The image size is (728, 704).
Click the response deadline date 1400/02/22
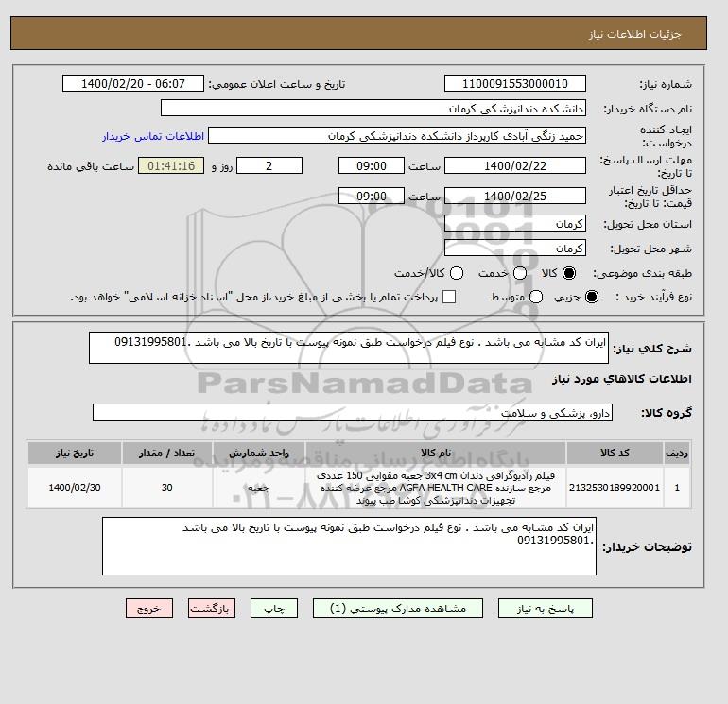tap(515, 165)
